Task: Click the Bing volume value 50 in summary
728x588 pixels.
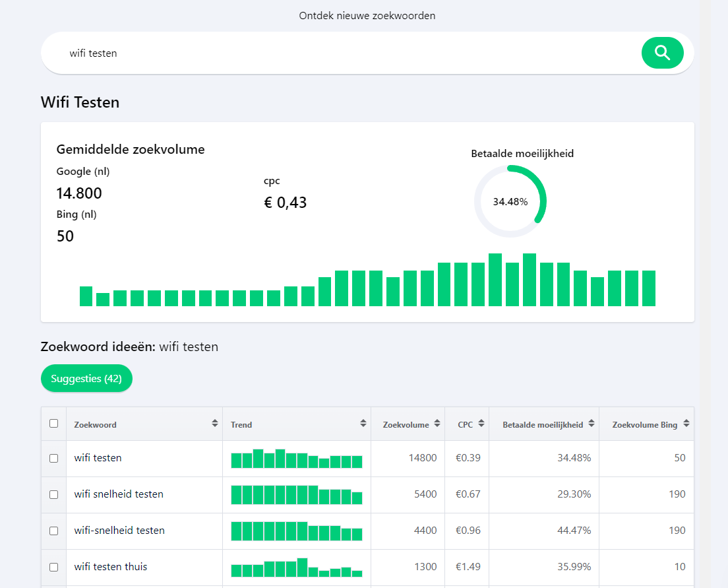Action: (x=65, y=236)
